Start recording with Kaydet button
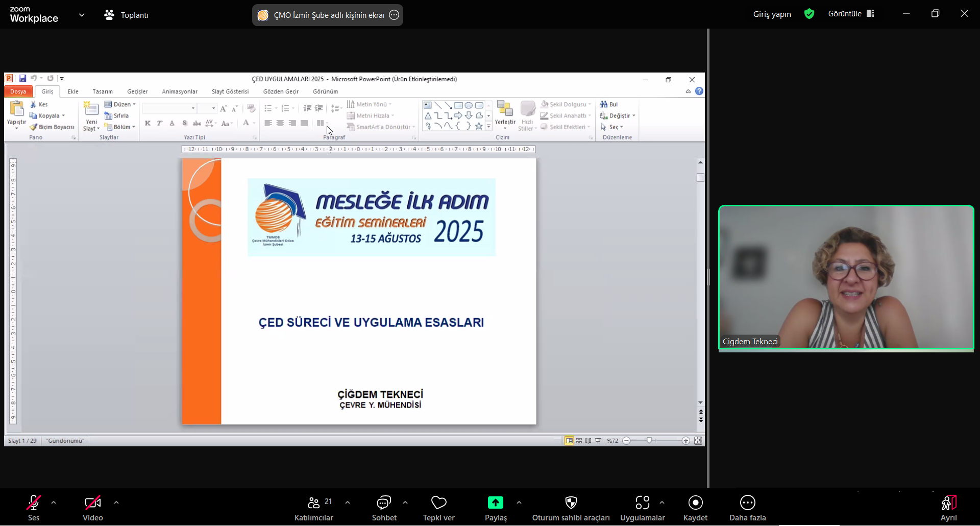 [695, 503]
